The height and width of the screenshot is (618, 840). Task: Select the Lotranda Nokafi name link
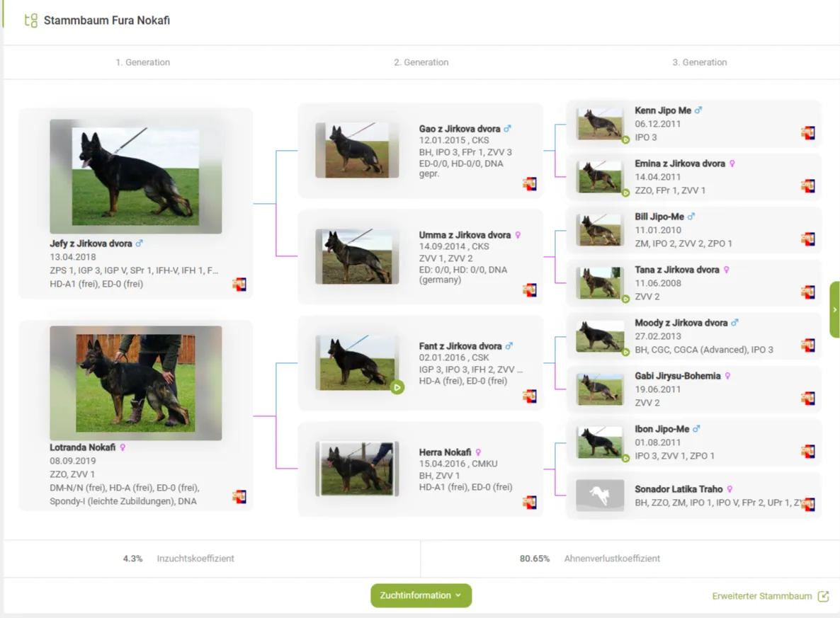(x=82, y=447)
